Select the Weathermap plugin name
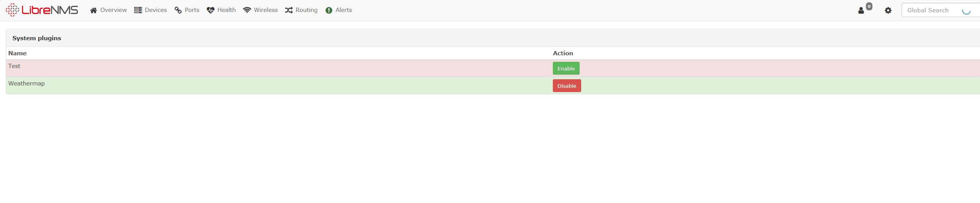The height and width of the screenshot is (203, 980). (27, 84)
